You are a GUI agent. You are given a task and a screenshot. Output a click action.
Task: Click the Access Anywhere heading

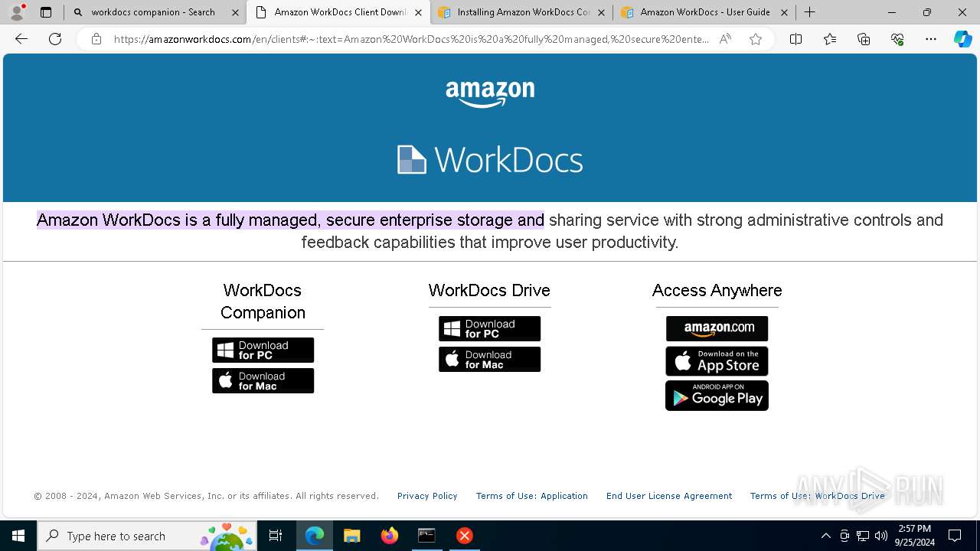pos(717,291)
